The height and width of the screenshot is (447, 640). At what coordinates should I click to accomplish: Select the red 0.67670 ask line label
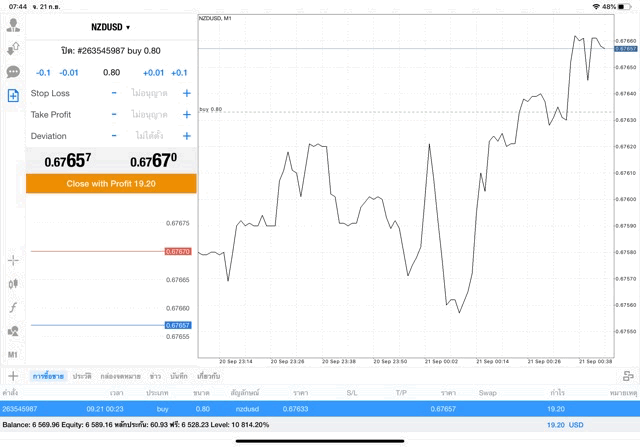point(178,251)
